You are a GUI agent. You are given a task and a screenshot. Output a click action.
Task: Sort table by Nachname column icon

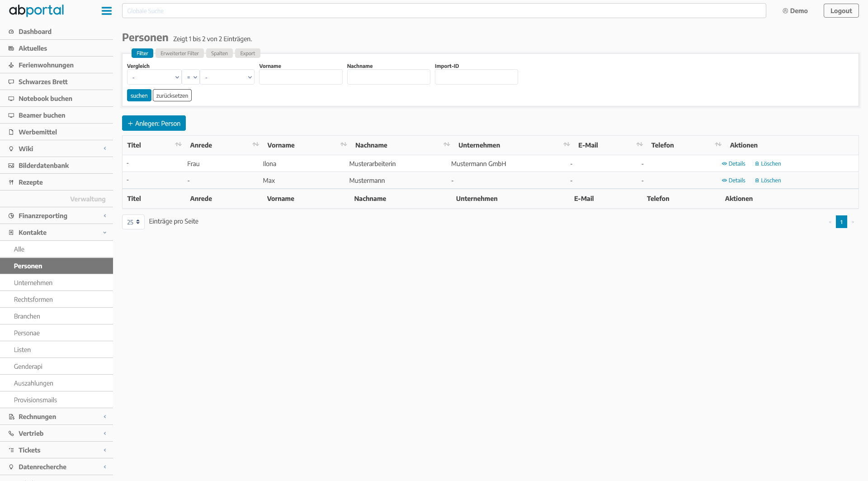[447, 144]
